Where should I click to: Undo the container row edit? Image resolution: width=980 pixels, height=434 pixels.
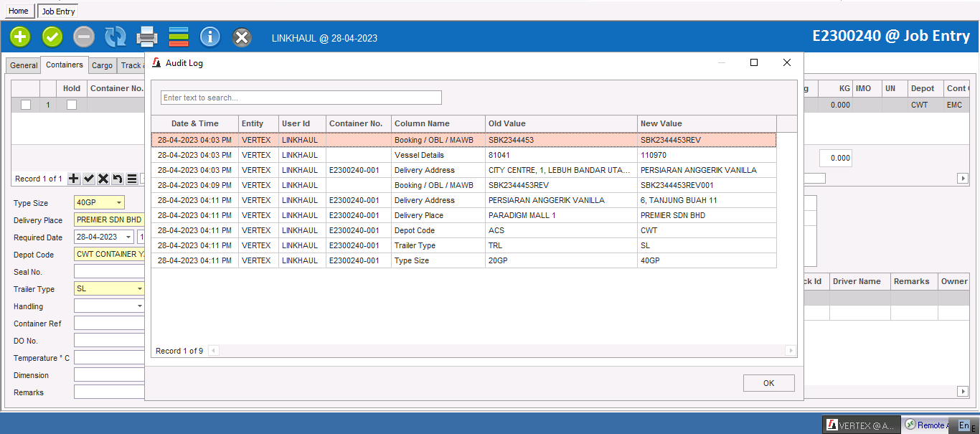(x=118, y=179)
